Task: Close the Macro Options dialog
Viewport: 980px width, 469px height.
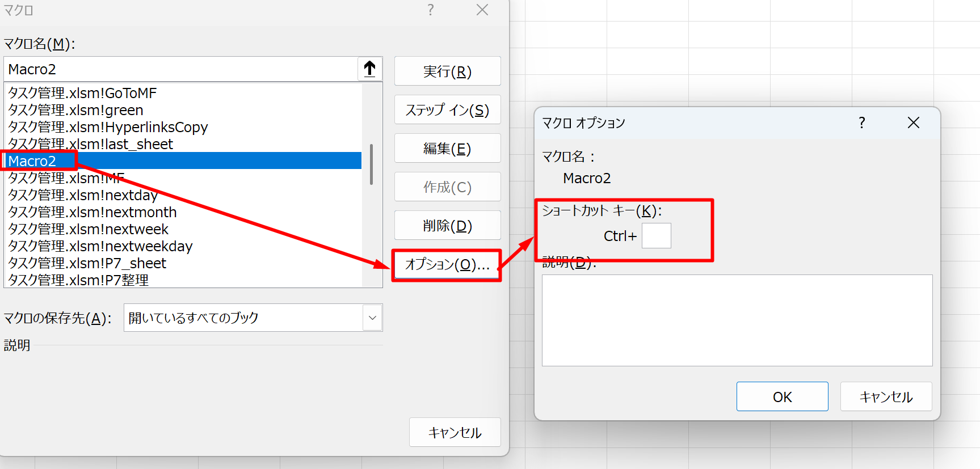Action: pyautogui.click(x=913, y=123)
